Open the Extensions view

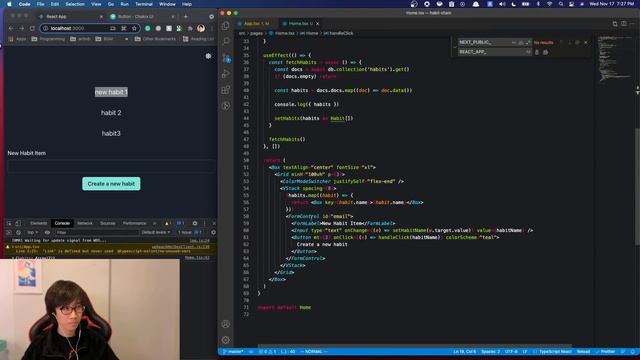[226, 90]
